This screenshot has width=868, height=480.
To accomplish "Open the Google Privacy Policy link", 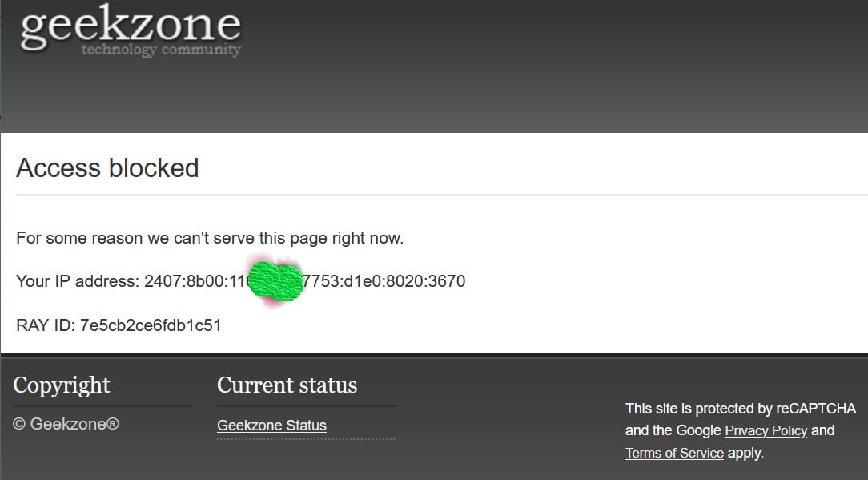I will pos(766,430).
